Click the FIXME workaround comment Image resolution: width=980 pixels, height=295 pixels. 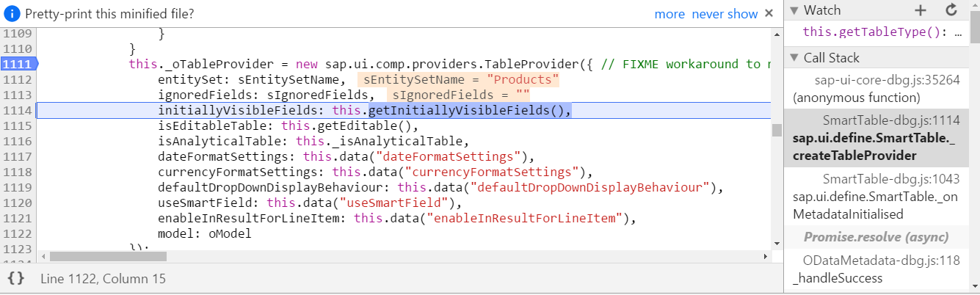686,64
